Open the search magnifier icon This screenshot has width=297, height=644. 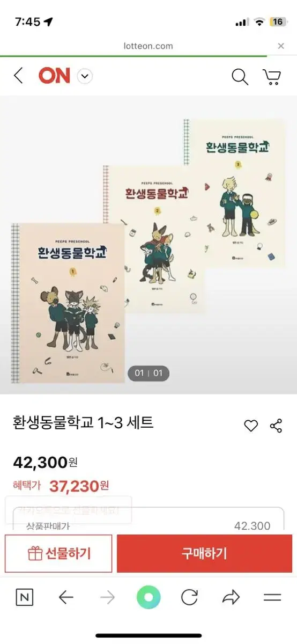tap(240, 77)
